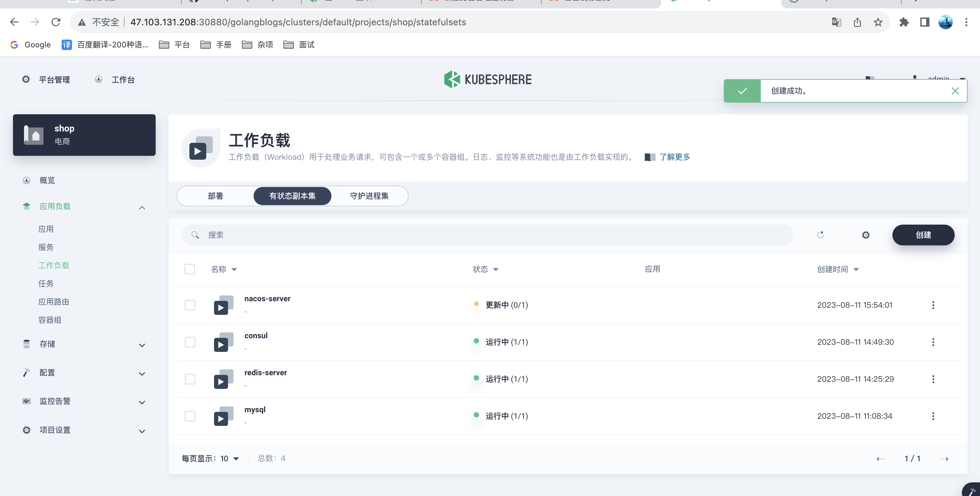Open the mysql statefulset link
The image size is (980, 496).
[255, 410]
